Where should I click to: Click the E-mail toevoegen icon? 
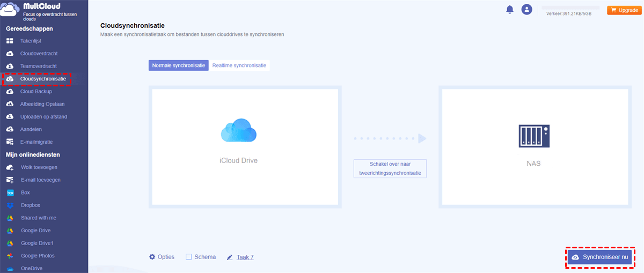pyautogui.click(x=10, y=180)
